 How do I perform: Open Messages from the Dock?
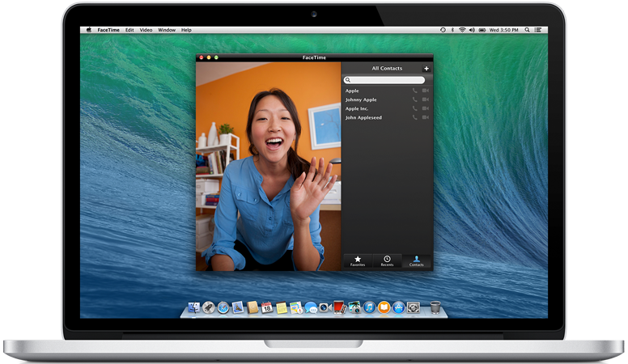[311, 307]
